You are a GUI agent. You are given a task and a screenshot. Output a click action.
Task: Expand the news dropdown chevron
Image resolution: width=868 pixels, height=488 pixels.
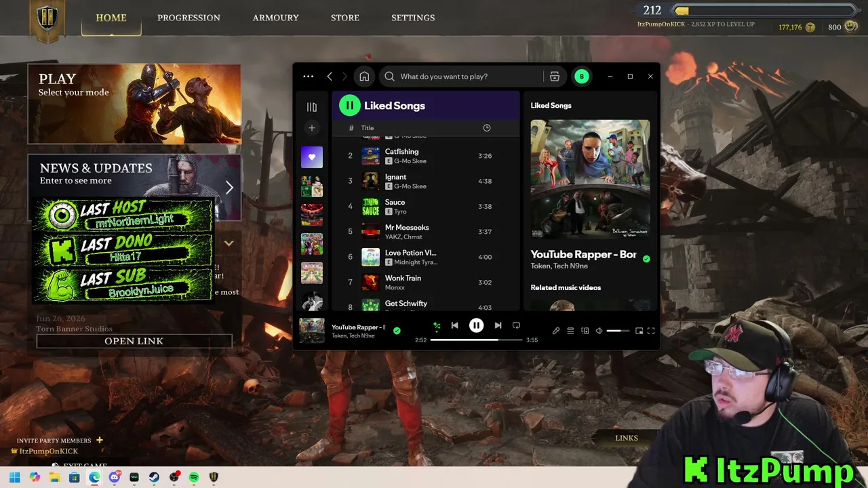(229, 243)
